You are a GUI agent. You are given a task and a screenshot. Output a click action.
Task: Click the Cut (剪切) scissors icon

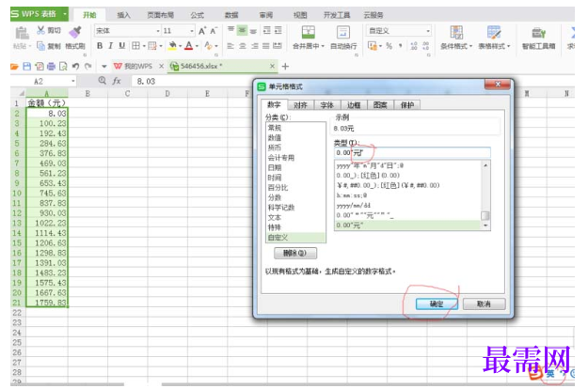(40, 30)
